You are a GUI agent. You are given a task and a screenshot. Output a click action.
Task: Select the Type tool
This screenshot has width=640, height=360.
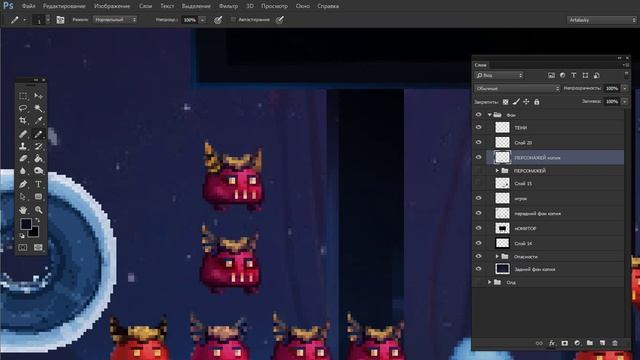click(x=38, y=184)
